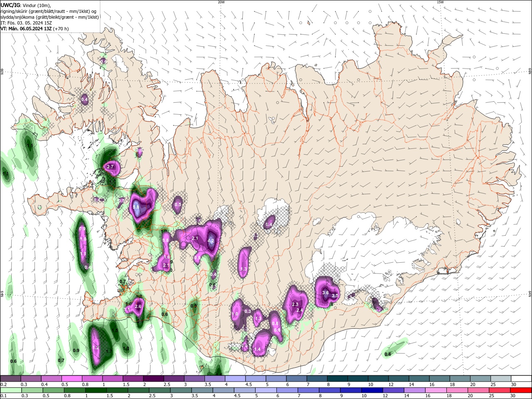Click the 2.6 value on the southwest peninsula
The width and height of the screenshot is (532, 399).
[138, 306]
